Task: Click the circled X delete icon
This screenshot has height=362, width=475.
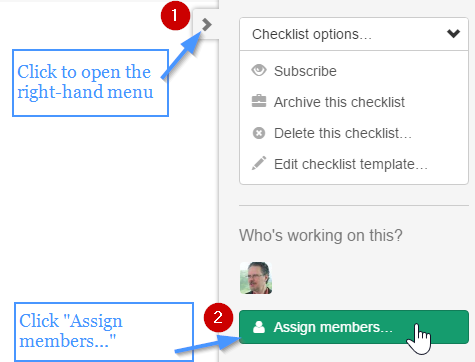Action: [259, 133]
